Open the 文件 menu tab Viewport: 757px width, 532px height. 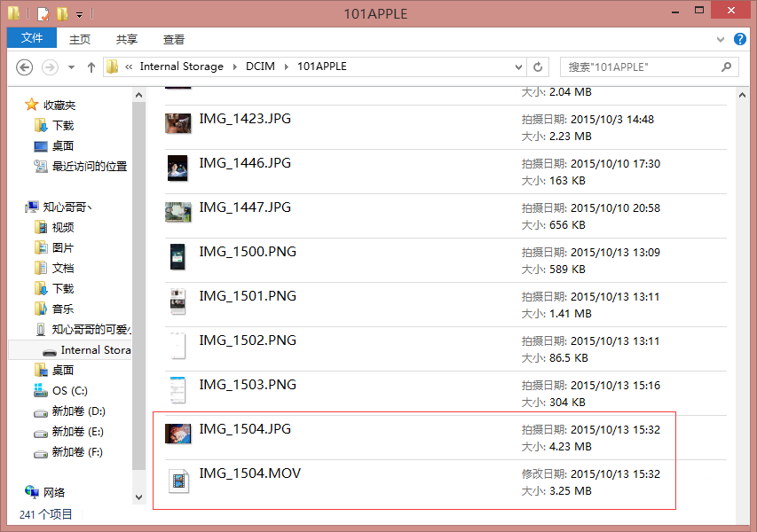point(32,38)
